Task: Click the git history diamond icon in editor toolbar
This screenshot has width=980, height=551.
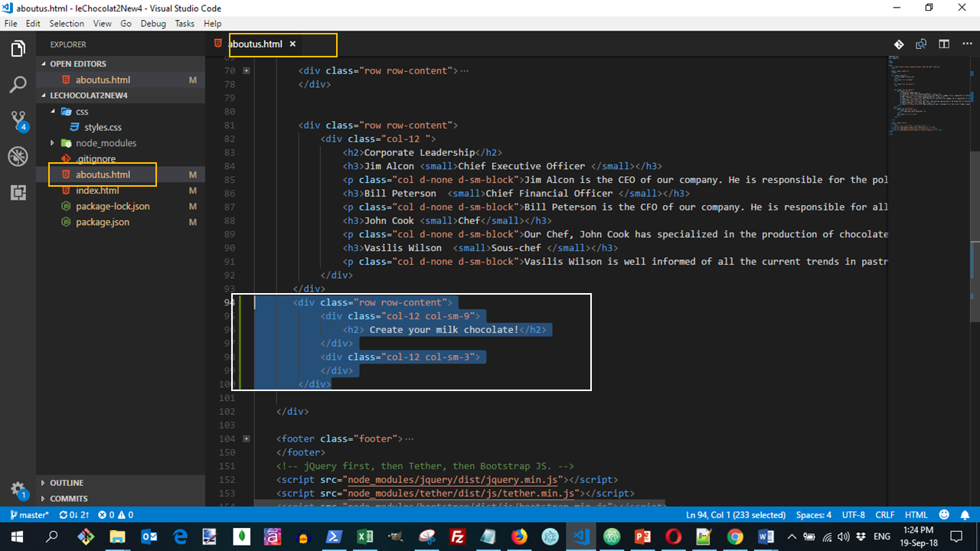Action: [899, 44]
